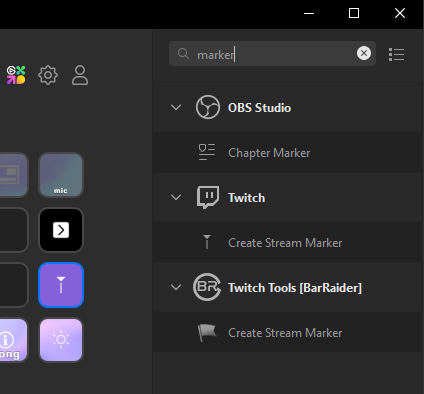Collapse the OBS Studio category

[176, 107]
